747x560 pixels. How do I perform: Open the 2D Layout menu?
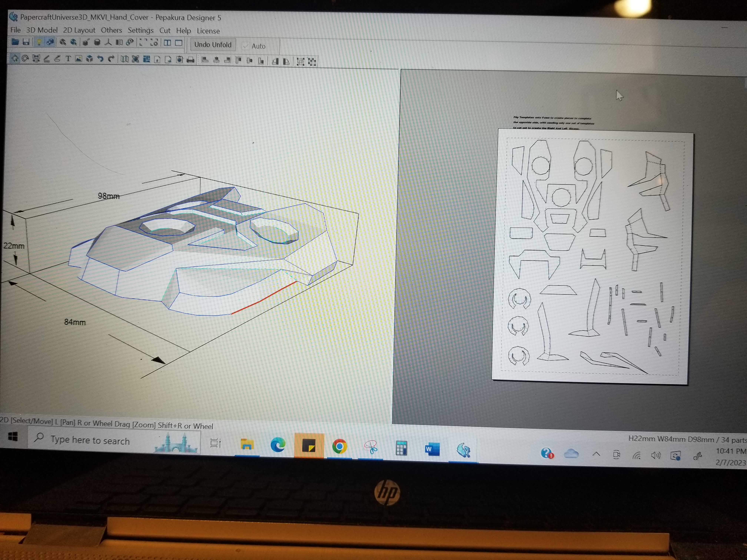[79, 30]
